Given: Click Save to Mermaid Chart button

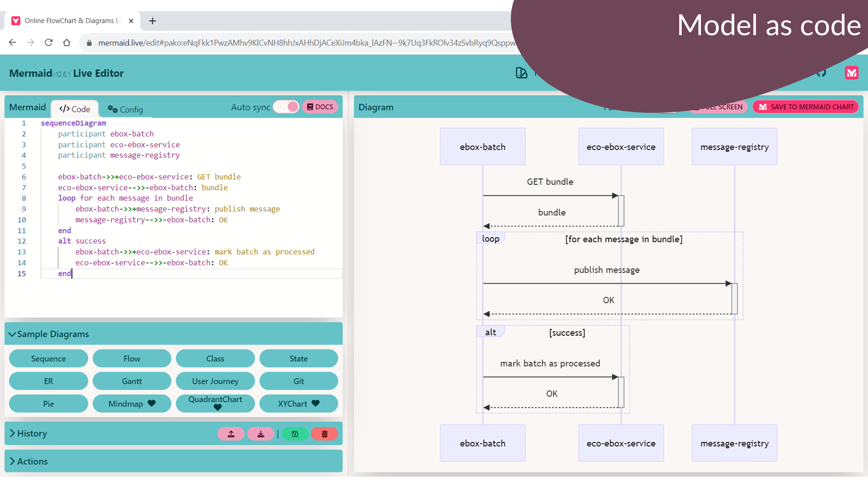Looking at the screenshot, I should pyautogui.click(x=806, y=107).
